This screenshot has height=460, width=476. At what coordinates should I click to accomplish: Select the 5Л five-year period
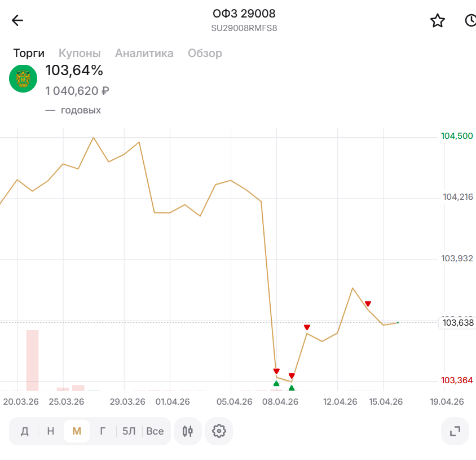pos(129,431)
